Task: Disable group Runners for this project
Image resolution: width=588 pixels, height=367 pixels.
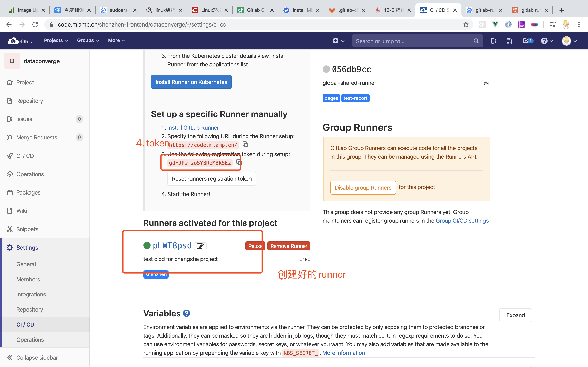Action: [363, 187]
